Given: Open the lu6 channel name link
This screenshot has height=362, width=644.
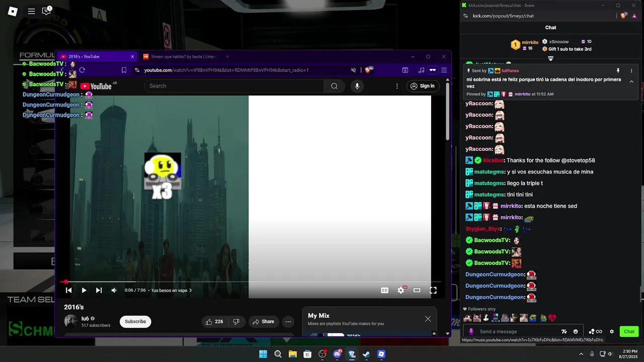Looking at the screenshot, I should (x=85, y=318).
